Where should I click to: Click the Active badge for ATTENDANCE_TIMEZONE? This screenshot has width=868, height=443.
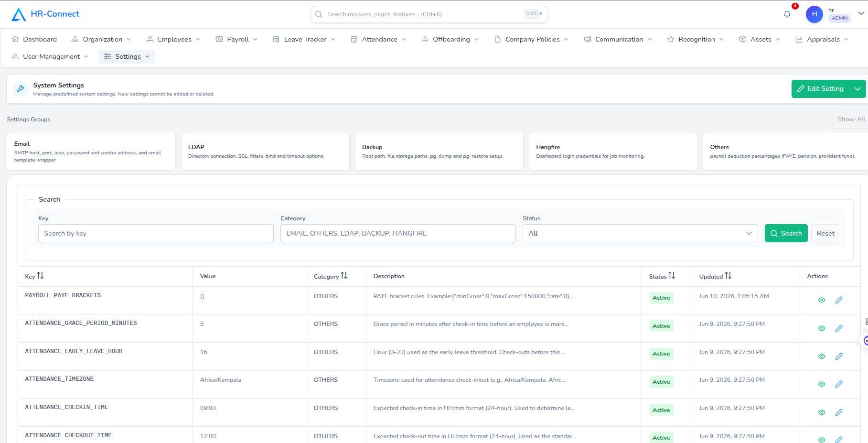(x=661, y=382)
